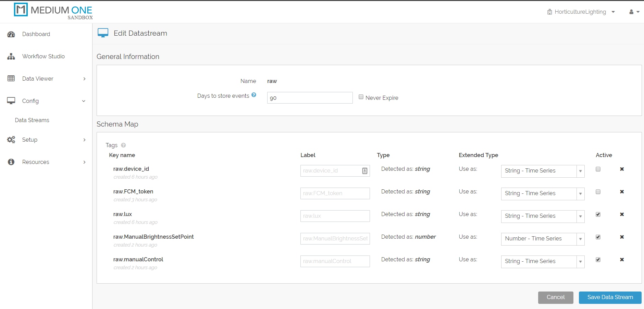Click the Days to store events field

pyautogui.click(x=310, y=98)
